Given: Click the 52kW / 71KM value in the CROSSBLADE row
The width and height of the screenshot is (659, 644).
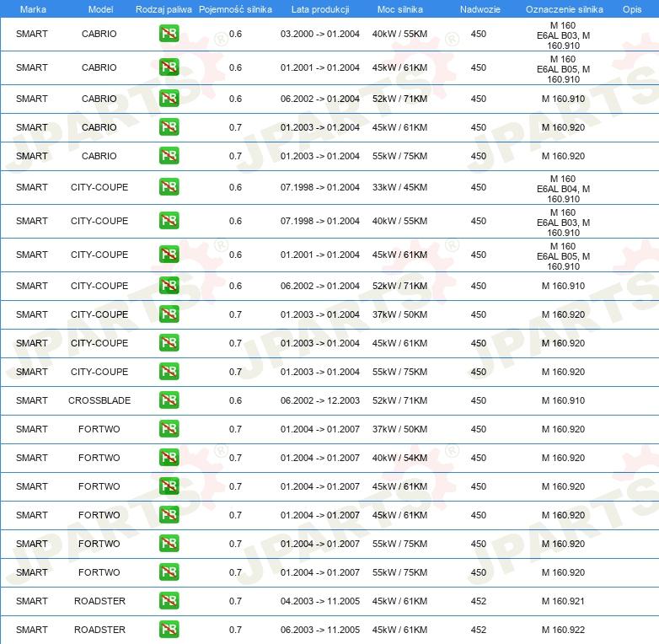Looking at the screenshot, I should pyautogui.click(x=399, y=400).
